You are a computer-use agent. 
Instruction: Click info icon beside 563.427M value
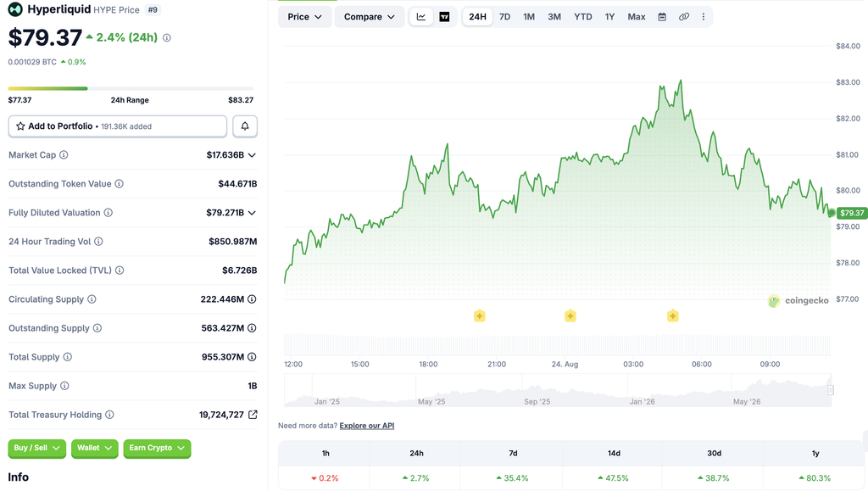click(252, 327)
